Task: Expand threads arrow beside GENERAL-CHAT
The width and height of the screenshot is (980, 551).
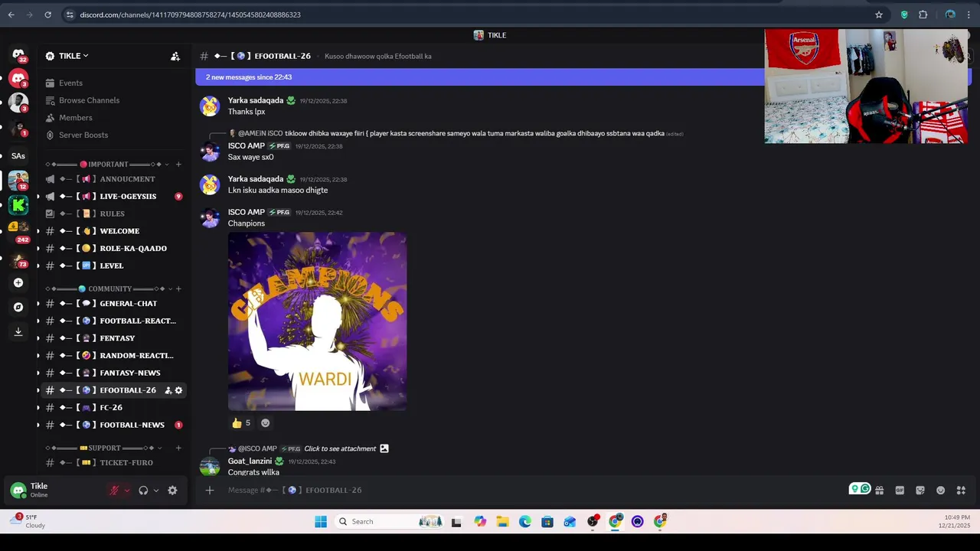Action: (38, 304)
